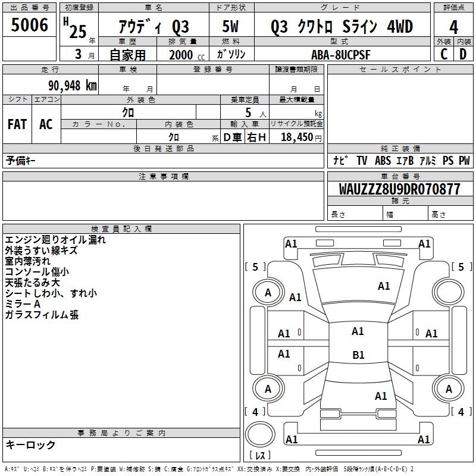Click the chassis number WAUZZZ8U9DR070877
Viewport: 476px width, 476px height.
point(399,189)
